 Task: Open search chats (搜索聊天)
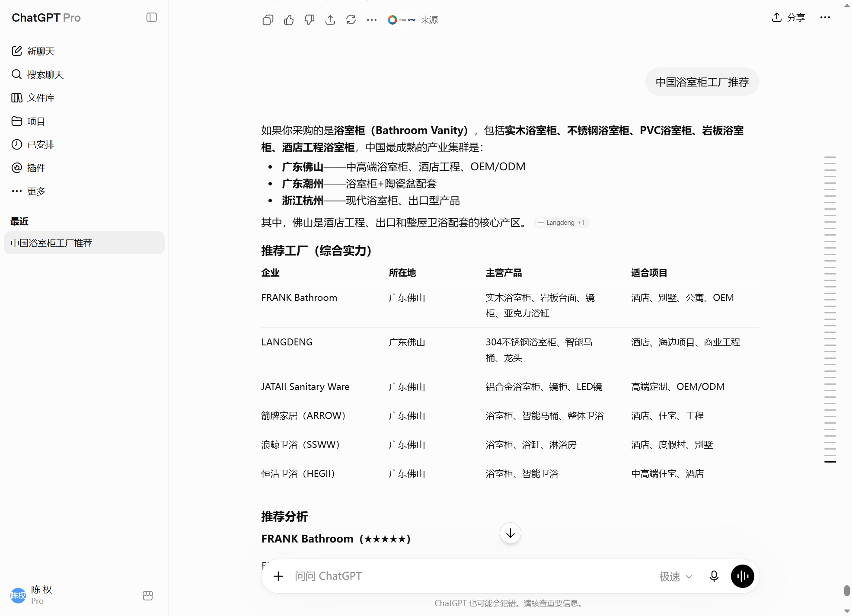tap(38, 74)
